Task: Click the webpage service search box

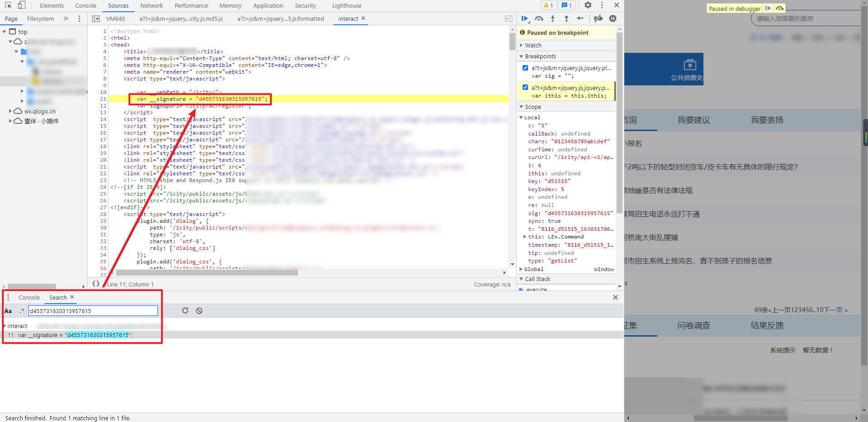Action: [x=805, y=19]
